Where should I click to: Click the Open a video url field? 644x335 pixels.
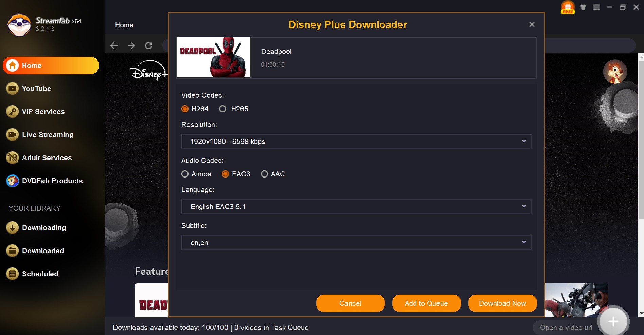[x=566, y=328]
